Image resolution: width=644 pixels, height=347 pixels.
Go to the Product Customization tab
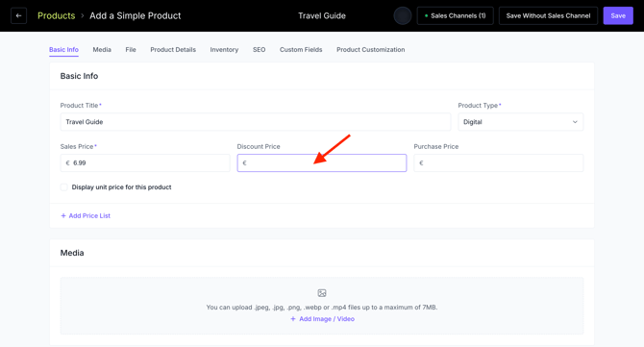point(370,50)
